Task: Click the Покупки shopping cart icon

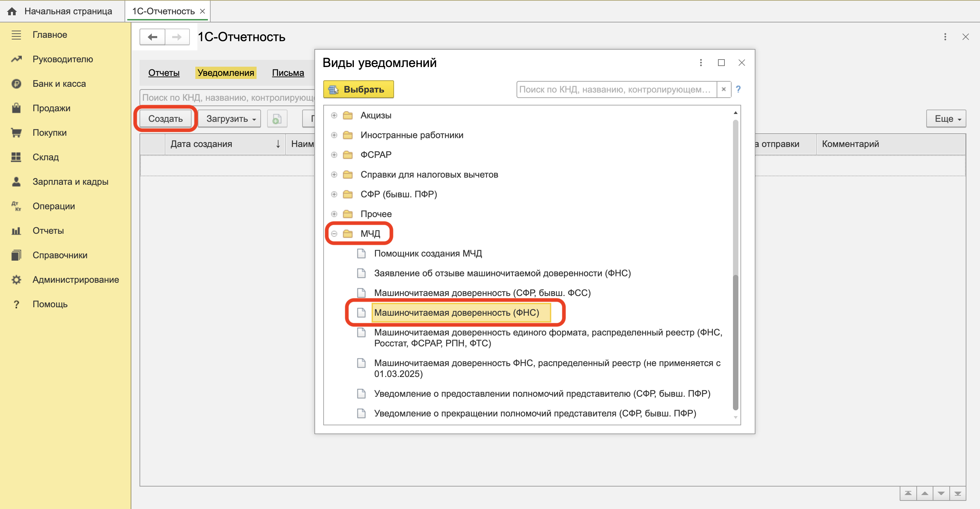Action: 16,133
